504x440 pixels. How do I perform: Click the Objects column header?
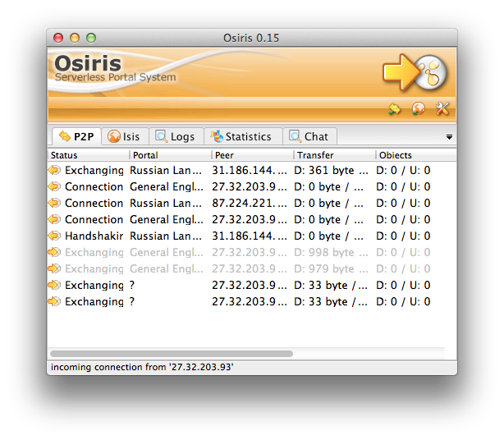[410, 155]
